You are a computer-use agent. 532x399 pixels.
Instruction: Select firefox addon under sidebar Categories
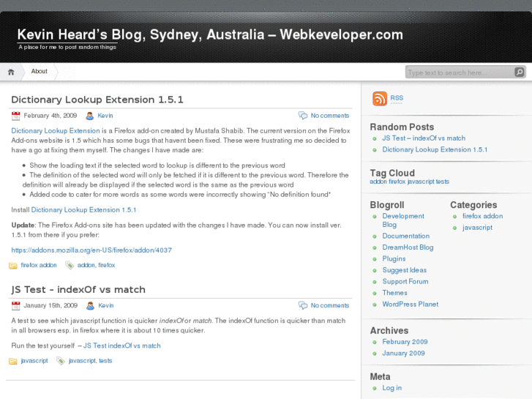pos(482,216)
